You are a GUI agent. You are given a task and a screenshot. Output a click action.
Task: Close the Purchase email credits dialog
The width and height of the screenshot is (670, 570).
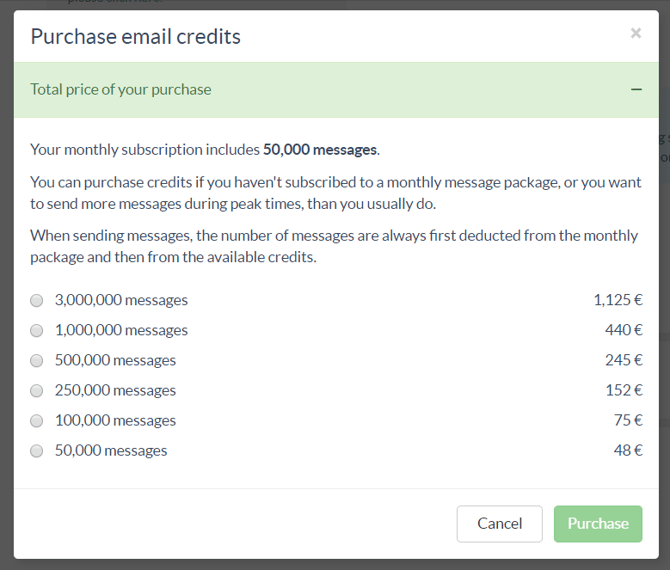635,34
